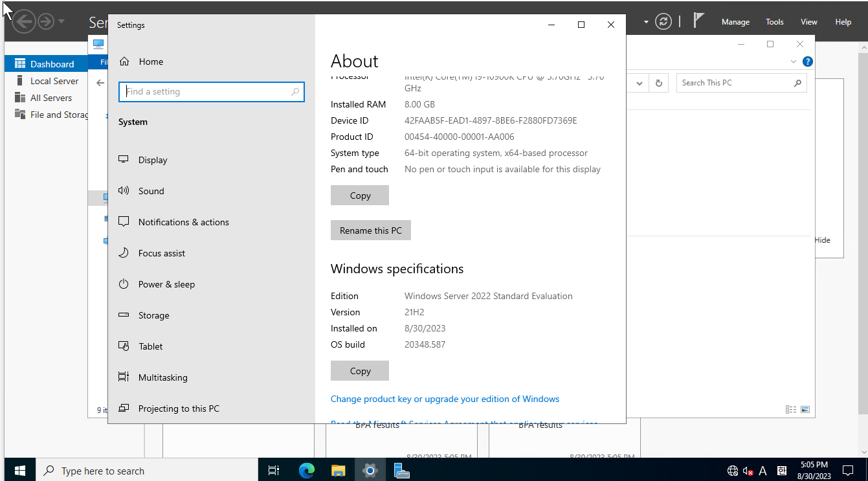The image size is (868, 481).
Task: Click File Explorer back arrow
Action: 100,83
